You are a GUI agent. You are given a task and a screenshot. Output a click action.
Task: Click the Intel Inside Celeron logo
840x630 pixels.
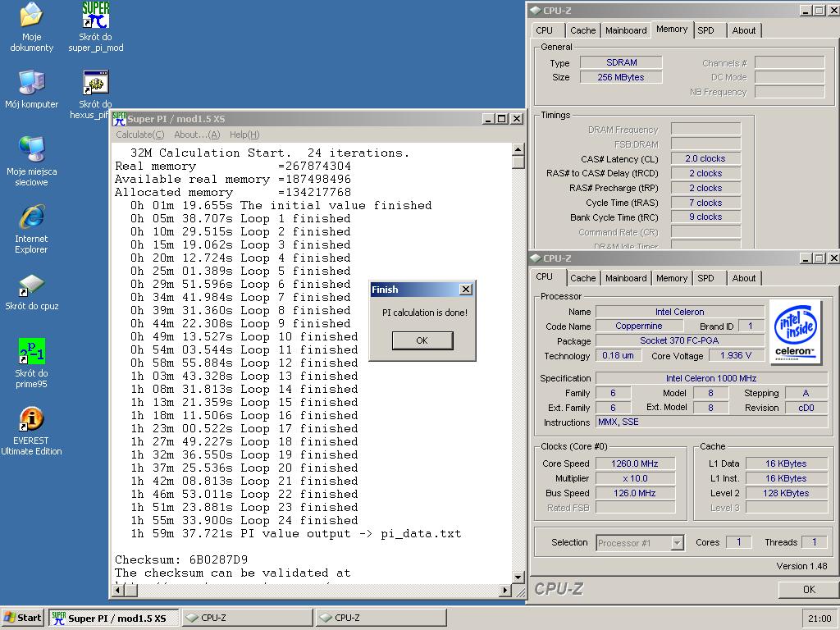(796, 333)
